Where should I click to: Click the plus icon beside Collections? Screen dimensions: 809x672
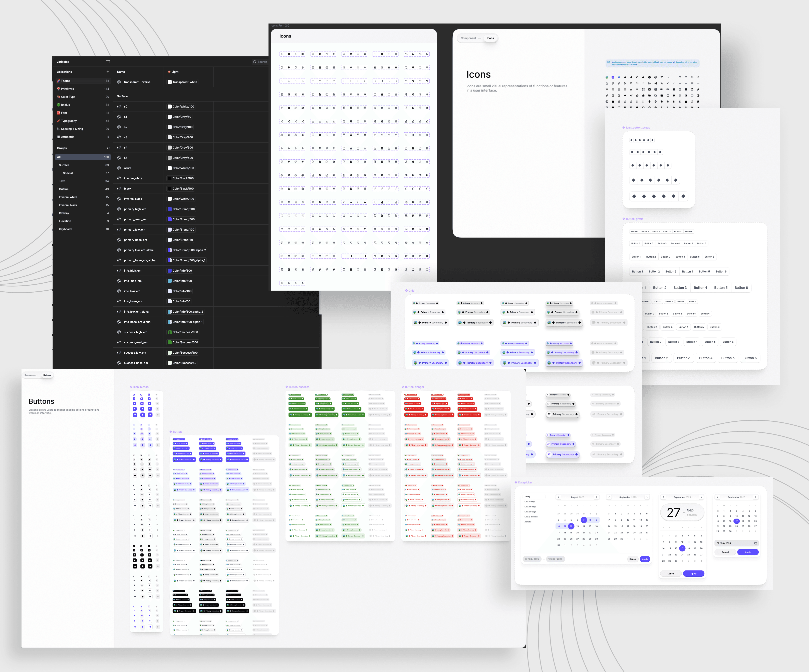108,72
